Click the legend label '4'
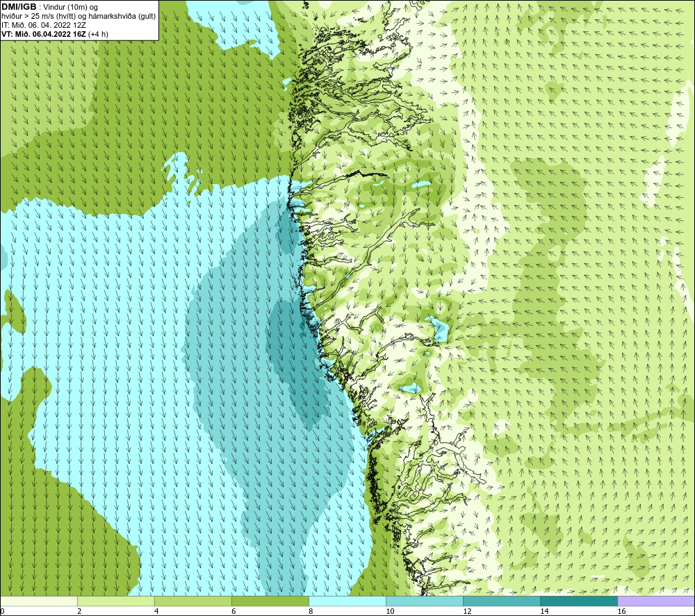This screenshot has width=695, height=616. click(156, 612)
